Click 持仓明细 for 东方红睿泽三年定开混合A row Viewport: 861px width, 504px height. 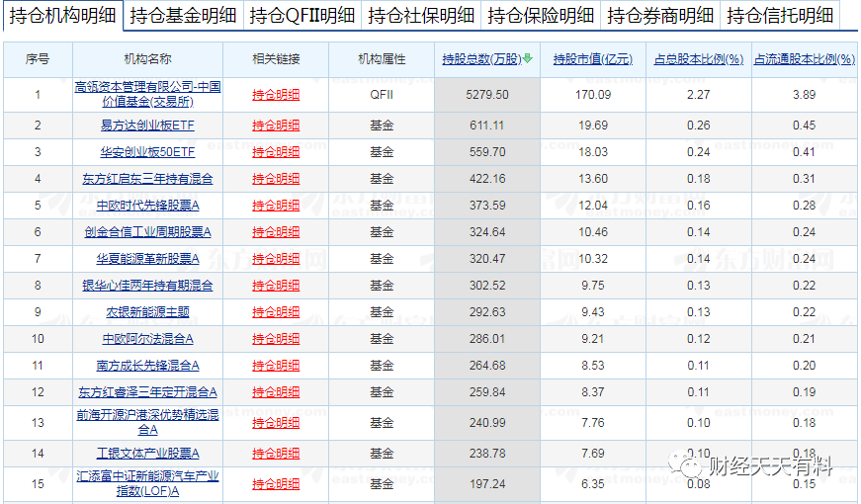click(x=276, y=392)
